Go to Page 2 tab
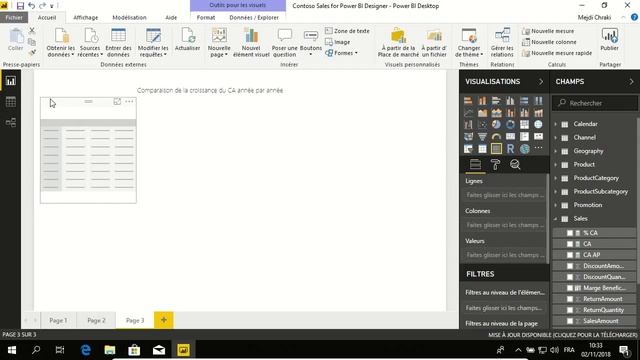Viewport: 640px width, 360px height. (x=96, y=320)
